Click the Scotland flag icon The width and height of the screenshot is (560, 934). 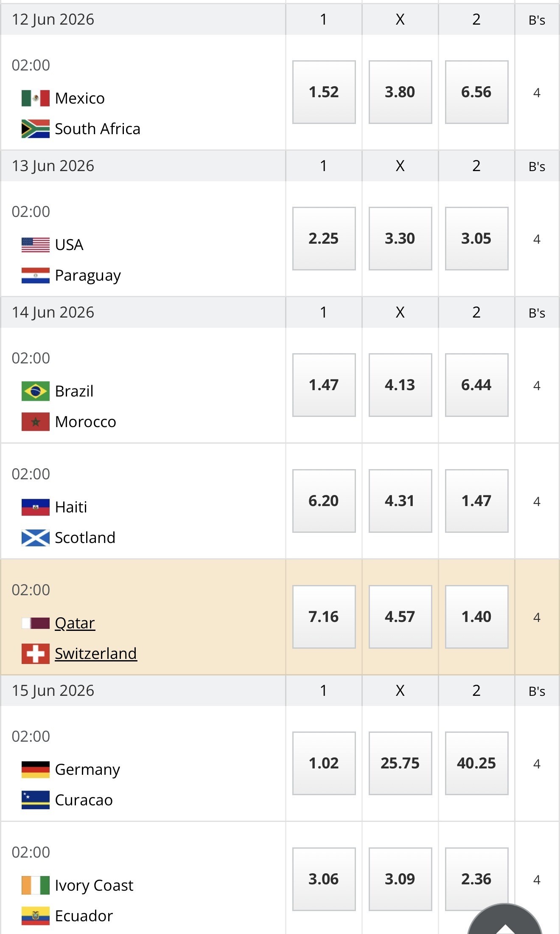click(x=35, y=538)
